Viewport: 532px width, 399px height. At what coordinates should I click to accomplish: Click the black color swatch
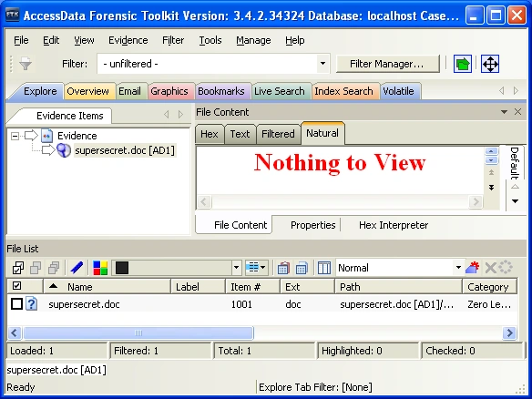122,268
